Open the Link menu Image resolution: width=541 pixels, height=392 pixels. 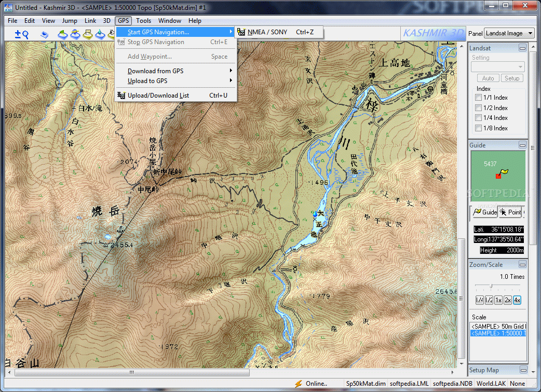(x=90, y=21)
